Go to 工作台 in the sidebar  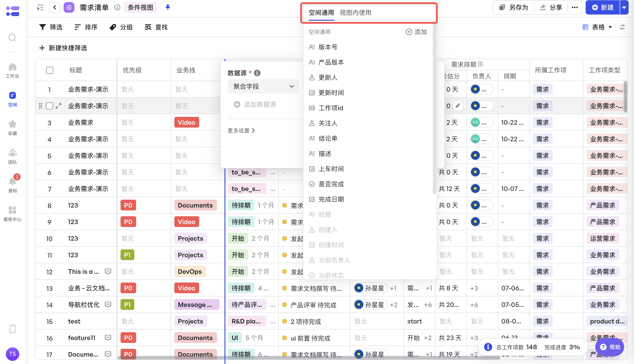[12, 71]
